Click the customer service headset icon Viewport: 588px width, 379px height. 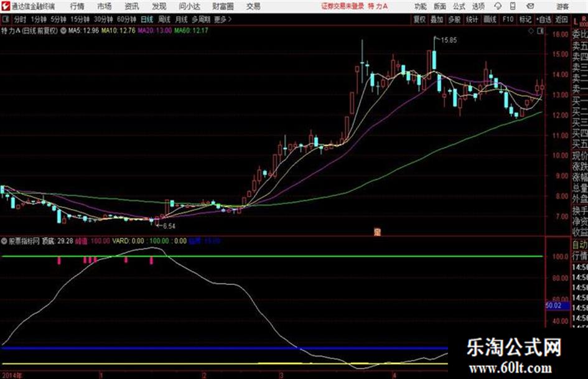pyautogui.click(x=498, y=6)
